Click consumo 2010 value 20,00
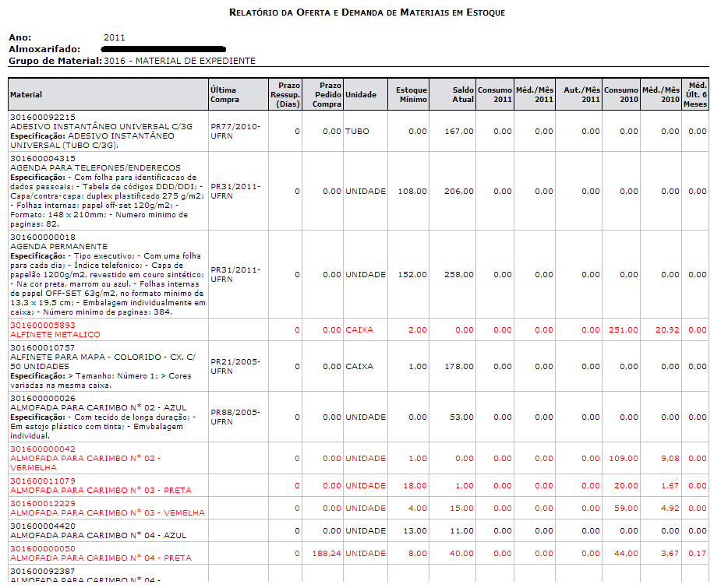Viewport: 728px width, 588px height. click(626, 486)
